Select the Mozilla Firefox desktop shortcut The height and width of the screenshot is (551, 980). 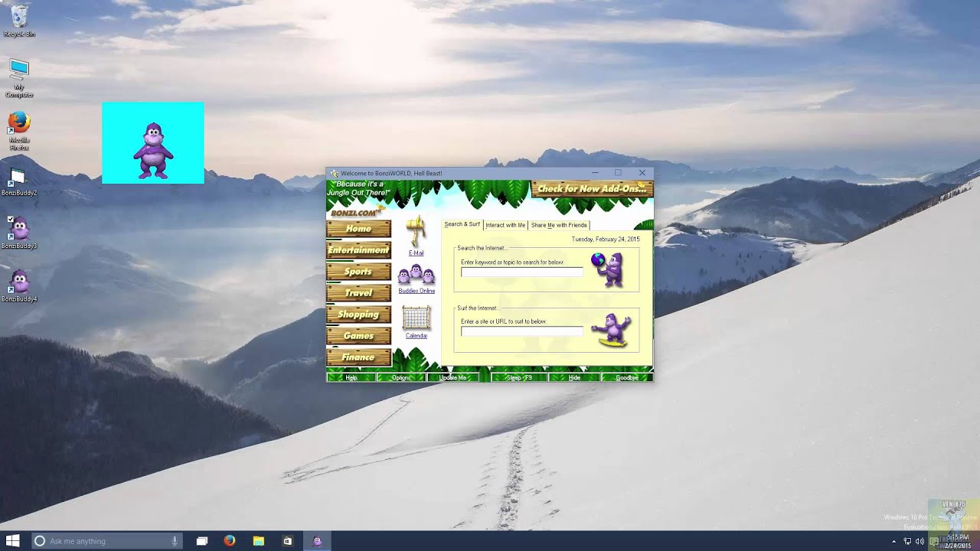(19, 131)
